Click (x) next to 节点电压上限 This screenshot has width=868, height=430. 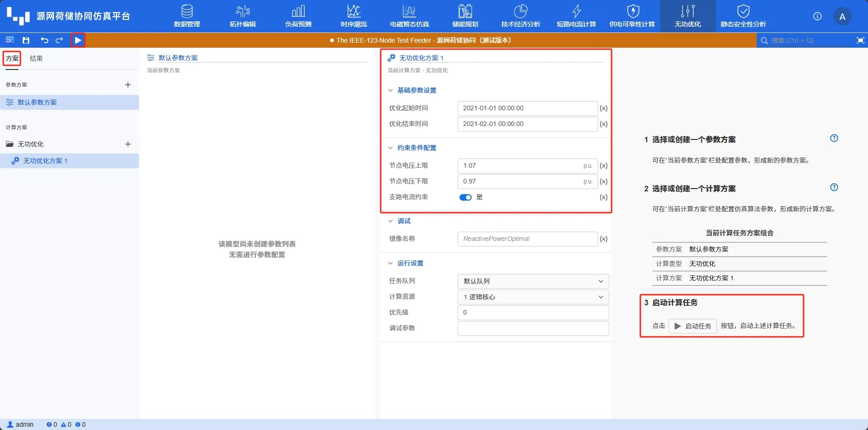[x=604, y=166]
